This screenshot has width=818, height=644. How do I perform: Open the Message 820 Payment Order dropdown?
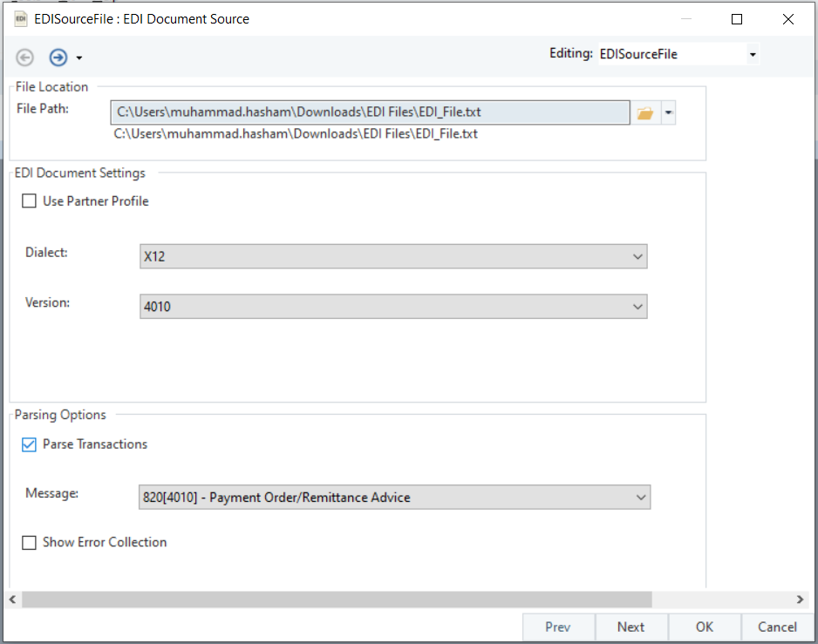(394, 498)
